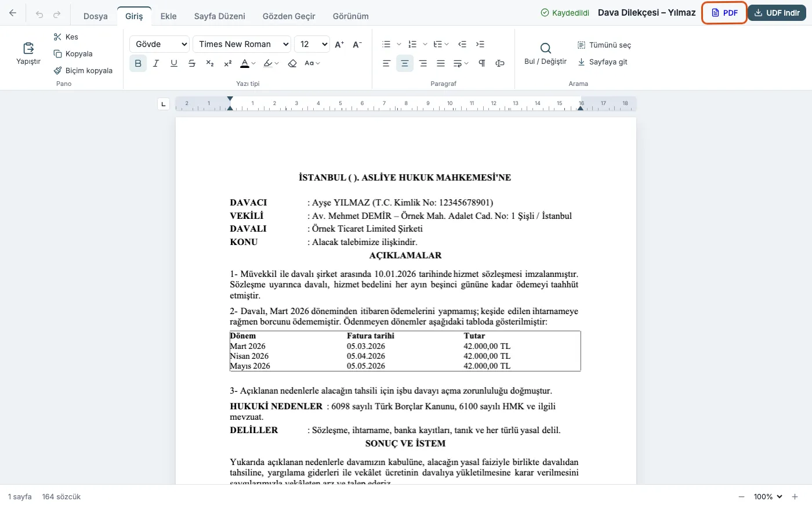Open the Gövde style dropdown
Viewport: 812px width, 508px height.
[159, 44]
